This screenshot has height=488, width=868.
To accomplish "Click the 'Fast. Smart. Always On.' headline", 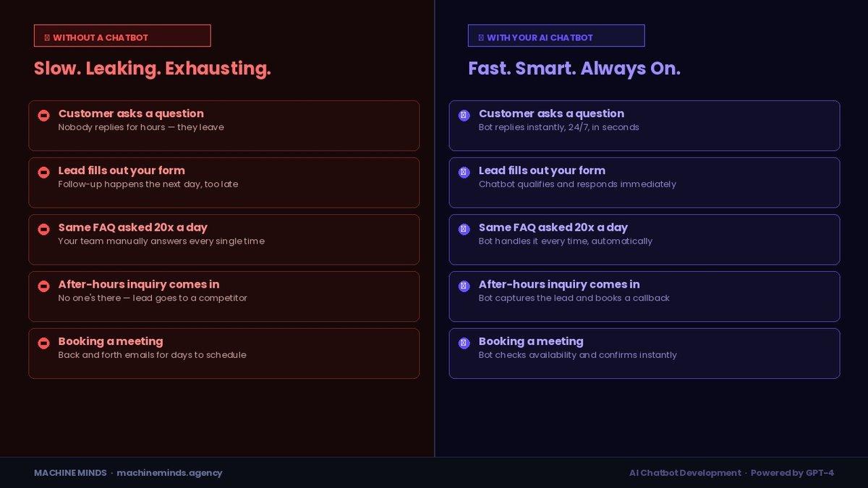I will [x=574, y=69].
